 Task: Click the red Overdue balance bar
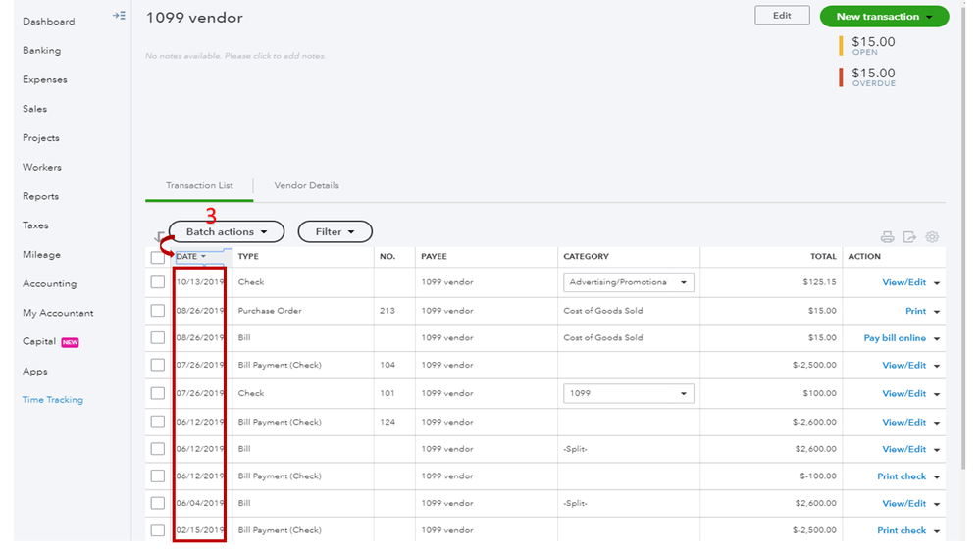coord(841,76)
